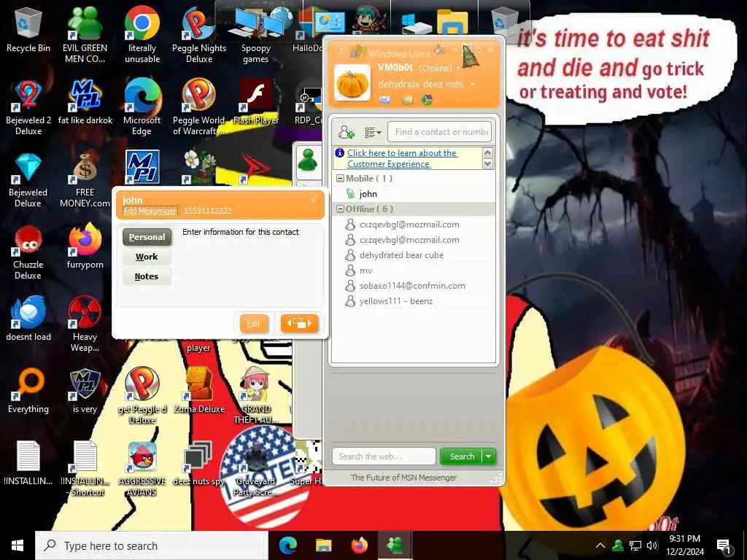Select the sobaxo1144@confmin.com contact
The height and width of the screenshot is (560, 747).
click(414, 286)
